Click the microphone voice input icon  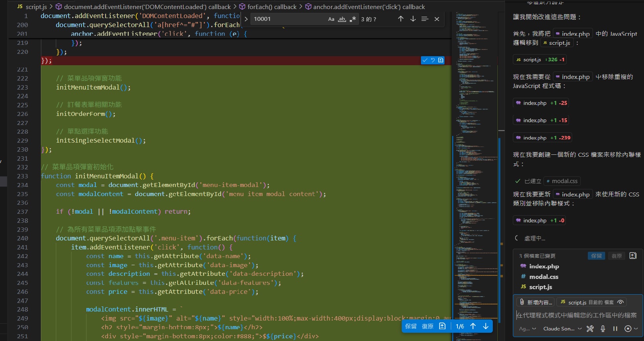point(603,329)
